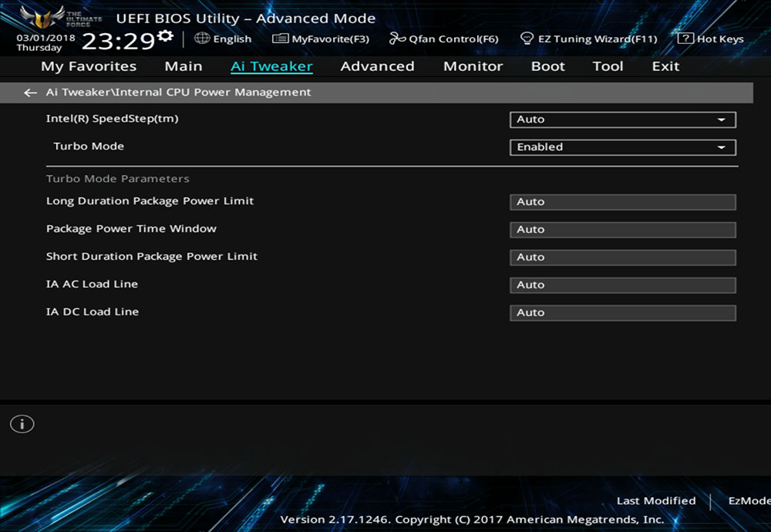Click the Package Power Time Window label
Image resolution: width=771 pixels, height=532 pixels.
tap(131, 229)
